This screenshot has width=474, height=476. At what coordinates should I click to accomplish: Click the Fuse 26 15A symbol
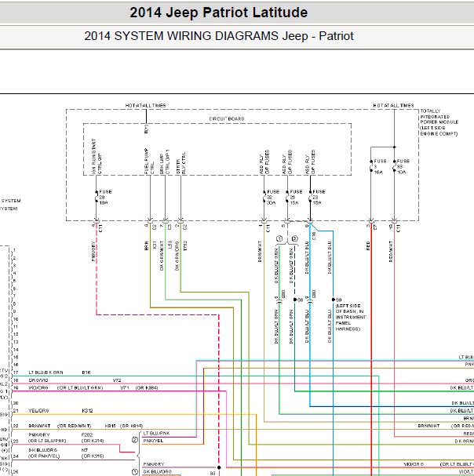click(287, 198)
